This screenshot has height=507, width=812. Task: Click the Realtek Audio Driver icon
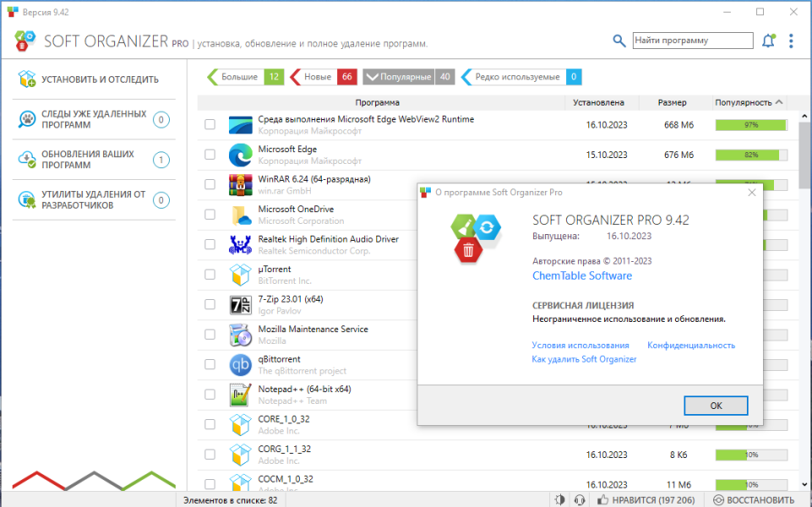240,244
